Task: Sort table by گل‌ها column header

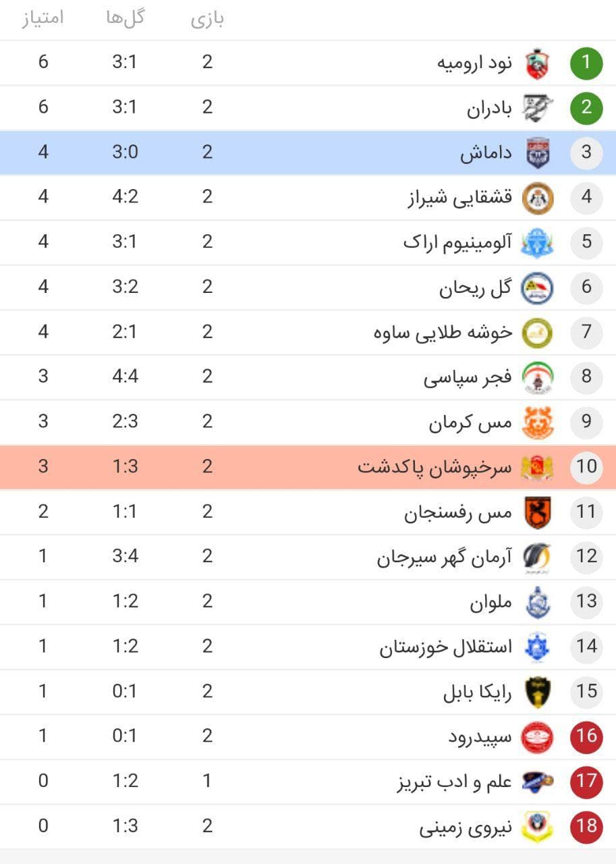Action: tap(125, 18)
